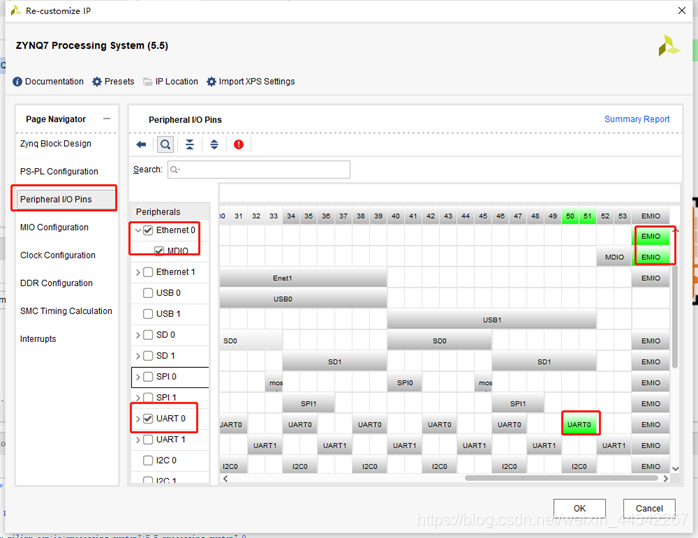Open SMC Timing Calculation page

(x=66, y=311)
